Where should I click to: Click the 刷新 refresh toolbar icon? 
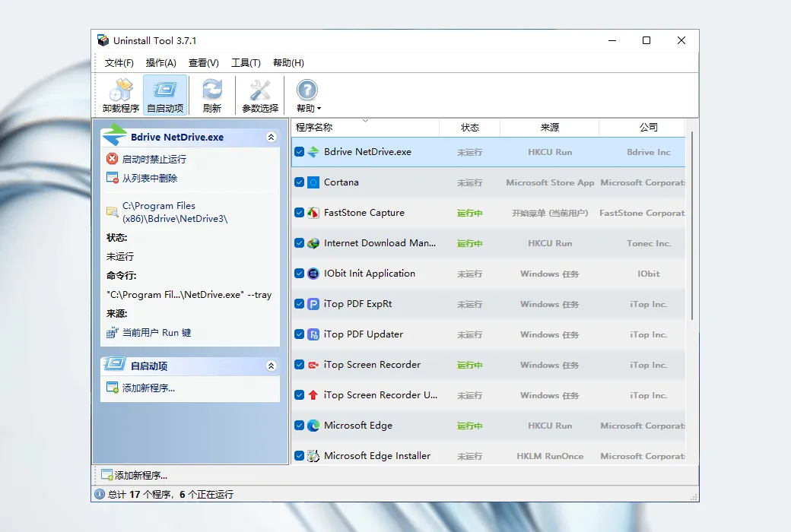(x=212, y=90)
